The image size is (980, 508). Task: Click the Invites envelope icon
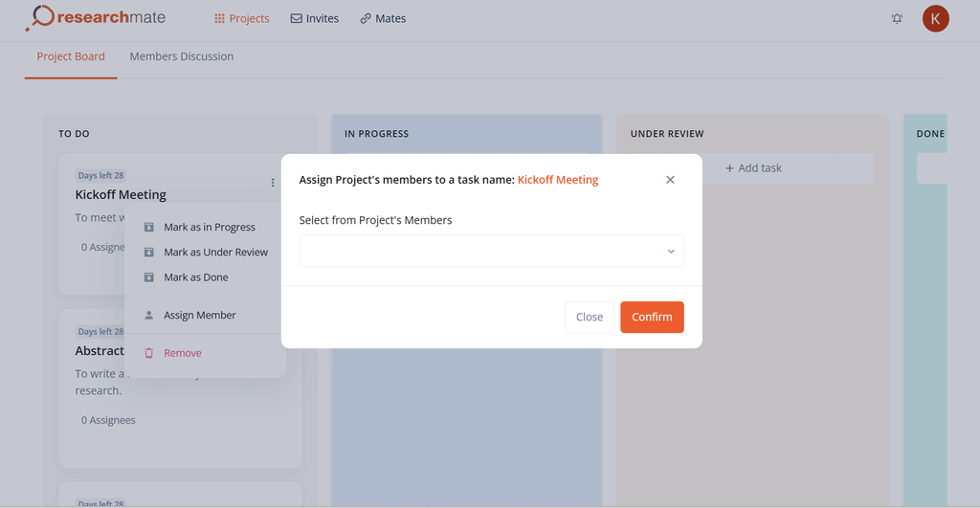click(297, 19)
